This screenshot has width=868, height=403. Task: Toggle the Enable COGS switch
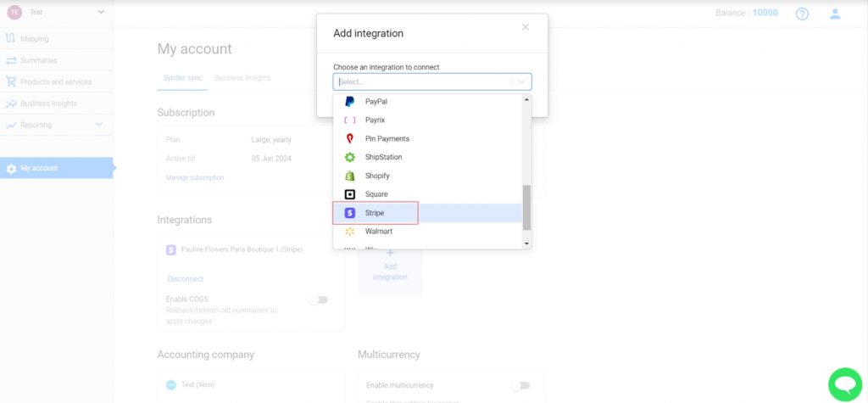coord(319,299)
